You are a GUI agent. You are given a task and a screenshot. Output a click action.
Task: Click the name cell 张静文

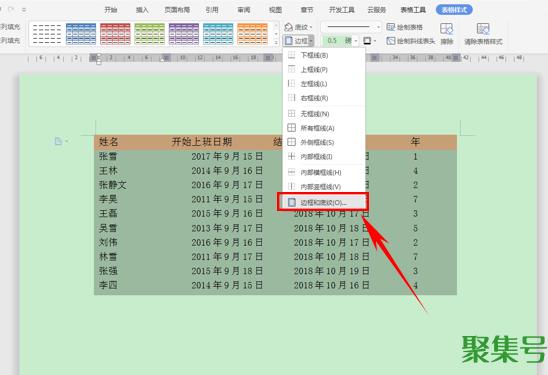coord(113,185)
